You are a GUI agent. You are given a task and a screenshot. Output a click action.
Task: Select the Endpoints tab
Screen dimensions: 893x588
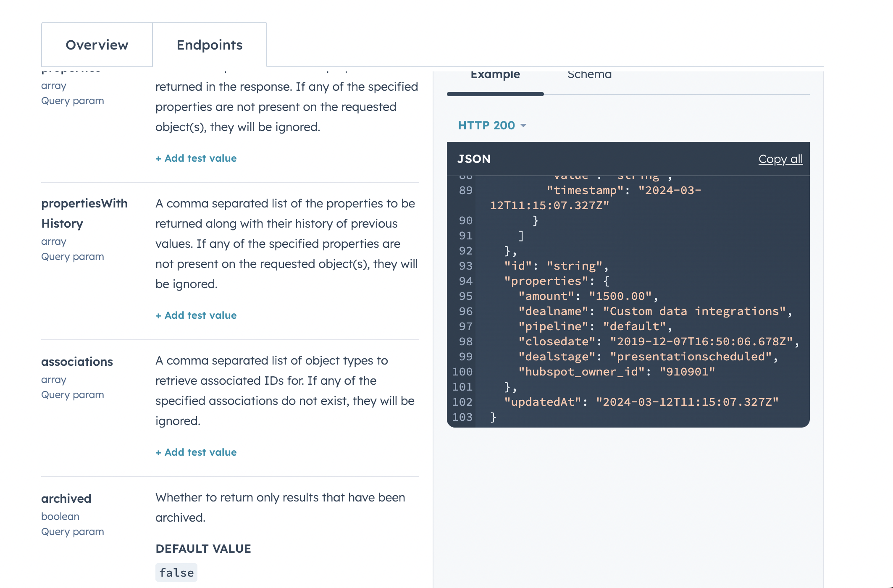click(210, 45)
